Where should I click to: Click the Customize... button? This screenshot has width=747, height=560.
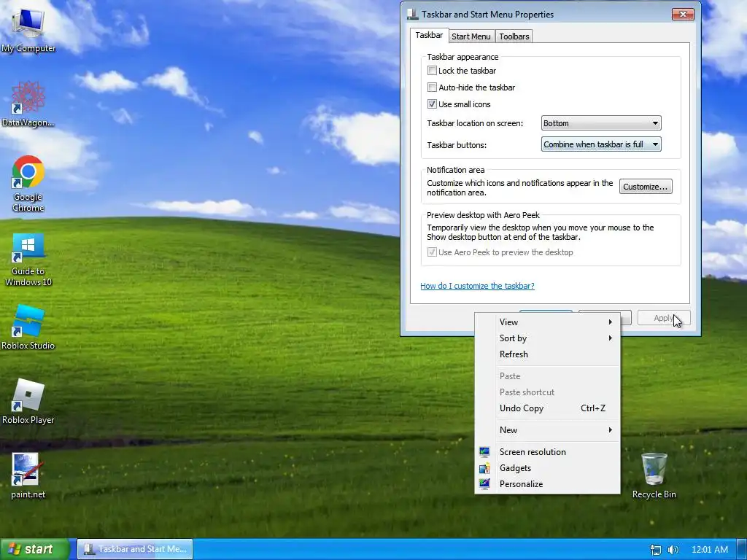(x=646, y=187)
